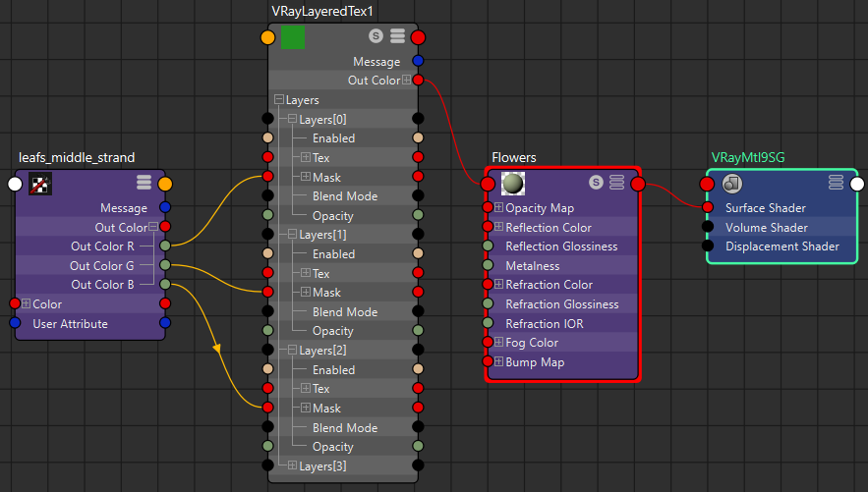Toggle the solo S icon on Flowers node
868x492 pixels.
point(596,182)
